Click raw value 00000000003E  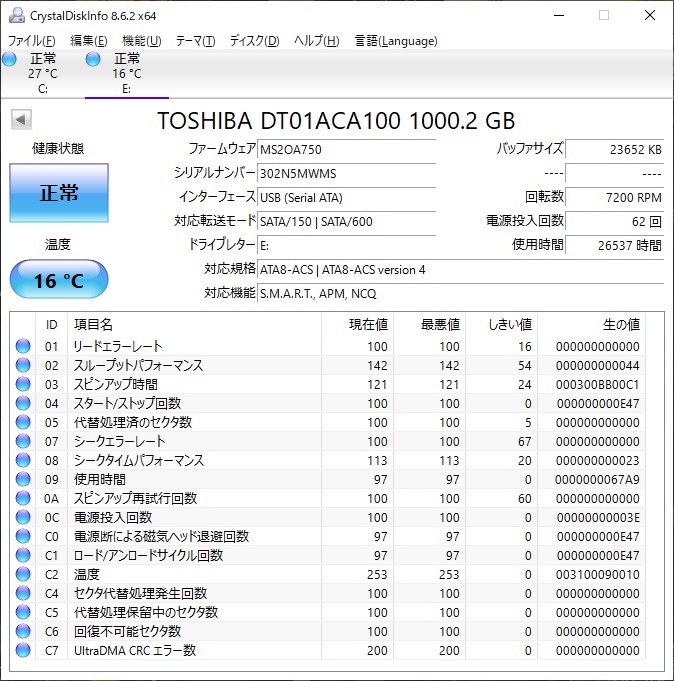pyautogui.click(x=598, y=518)
